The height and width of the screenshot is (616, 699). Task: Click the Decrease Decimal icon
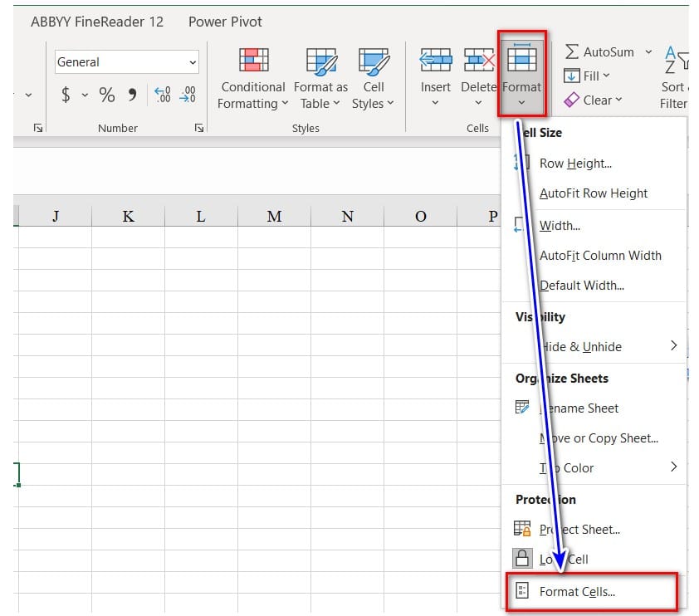188,95
